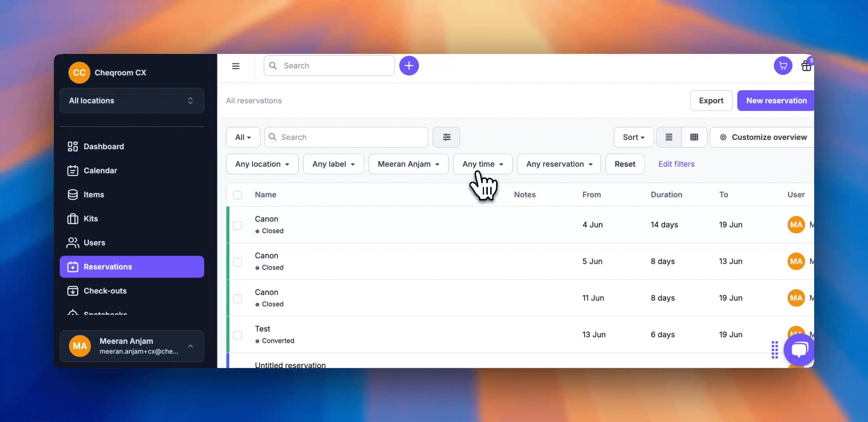Click MA avatar in Canon 5 Jun row
Viewport: 868px width, 422px height.
pos(796,261)
